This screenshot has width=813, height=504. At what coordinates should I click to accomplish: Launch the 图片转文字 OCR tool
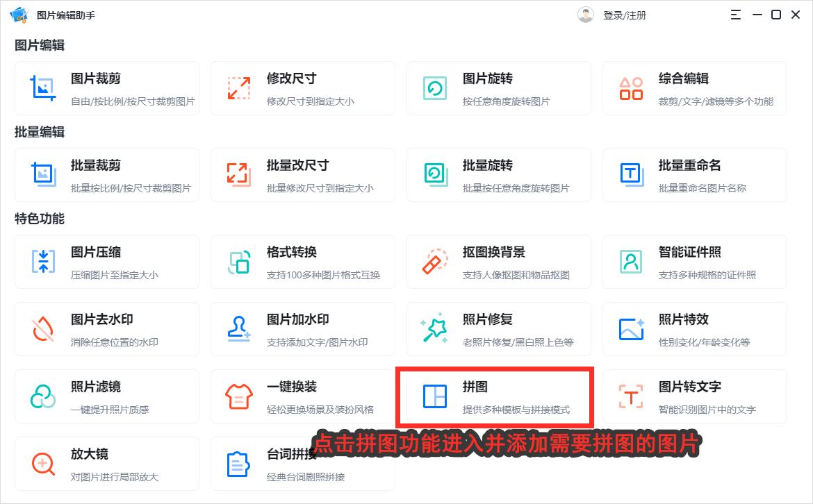(695, 396)
